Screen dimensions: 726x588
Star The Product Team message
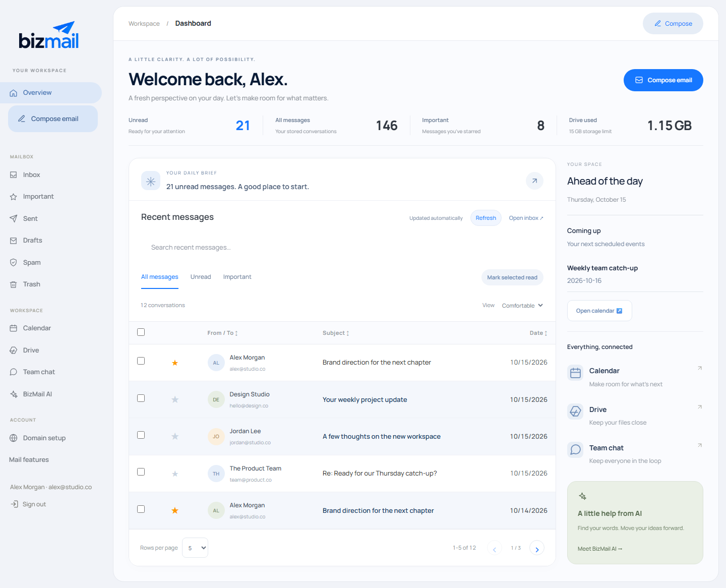point(175,474)
